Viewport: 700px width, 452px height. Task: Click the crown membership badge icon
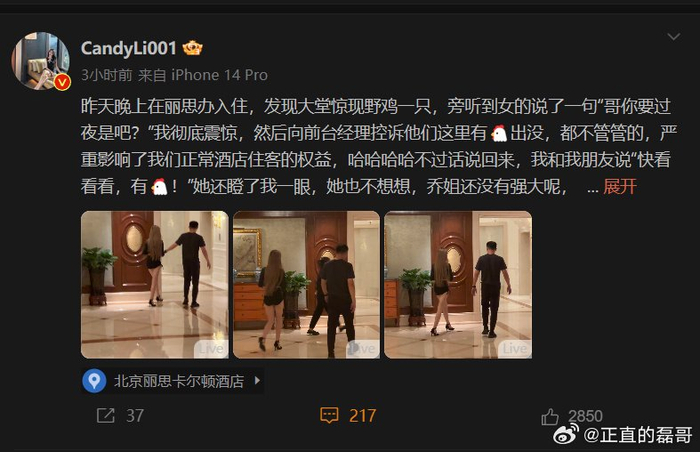[x=192, y=48]
